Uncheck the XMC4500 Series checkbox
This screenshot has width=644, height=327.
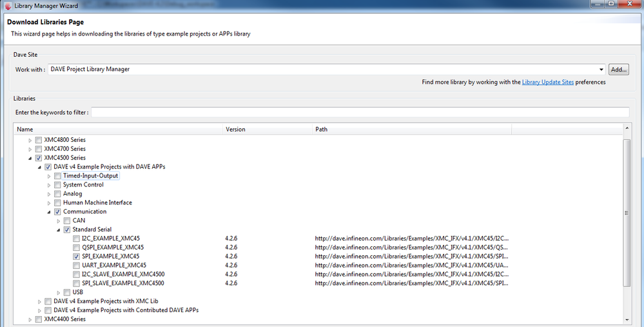pyautogui.click(x=39, y=158)
